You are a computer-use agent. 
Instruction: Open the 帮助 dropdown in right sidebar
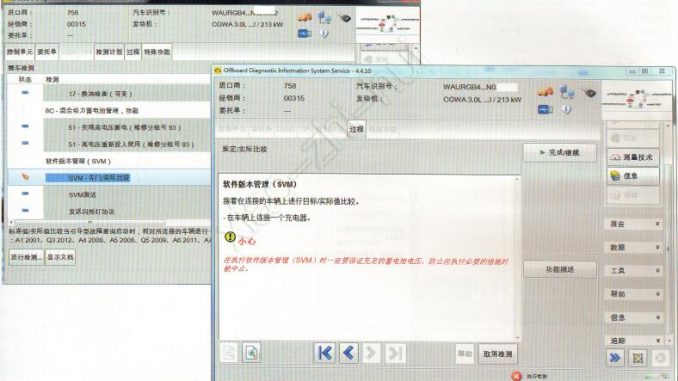pos(634,294)
